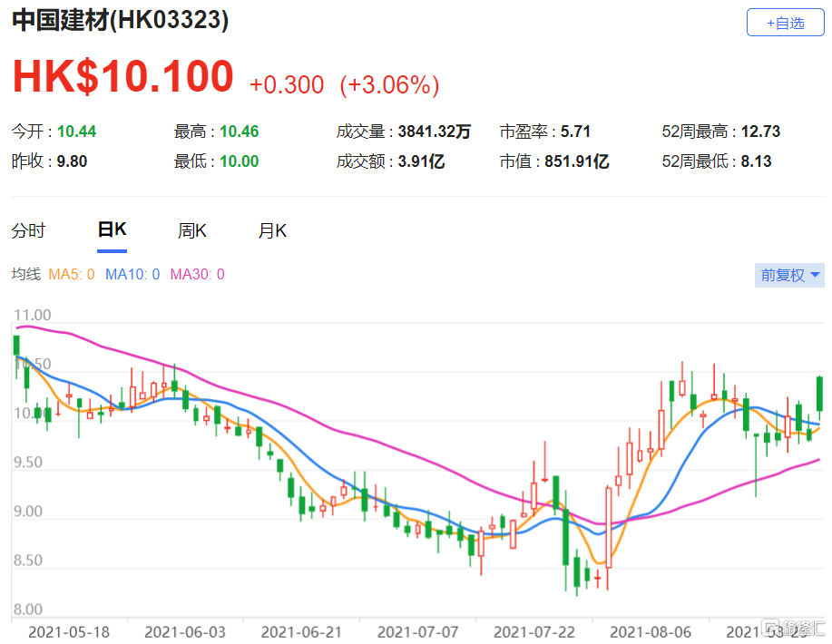832x644 pixels.
Task: Open the 月K monthly chart tab
Action: click(x=272, y=230)
